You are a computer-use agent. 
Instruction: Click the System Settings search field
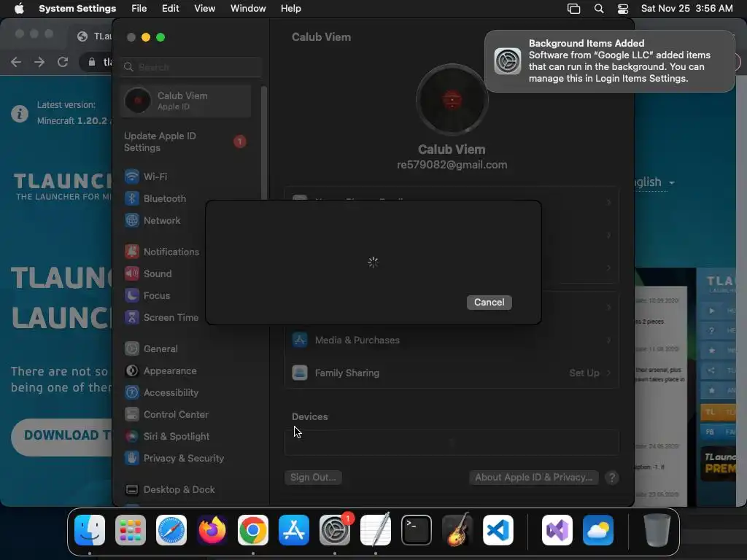[x=191, y=67]
